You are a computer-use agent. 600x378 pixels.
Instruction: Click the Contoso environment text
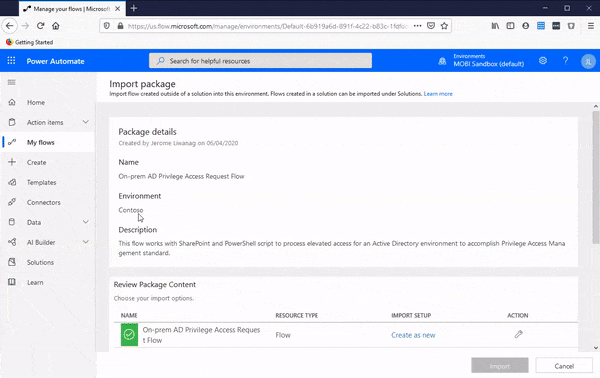[130, 210]
